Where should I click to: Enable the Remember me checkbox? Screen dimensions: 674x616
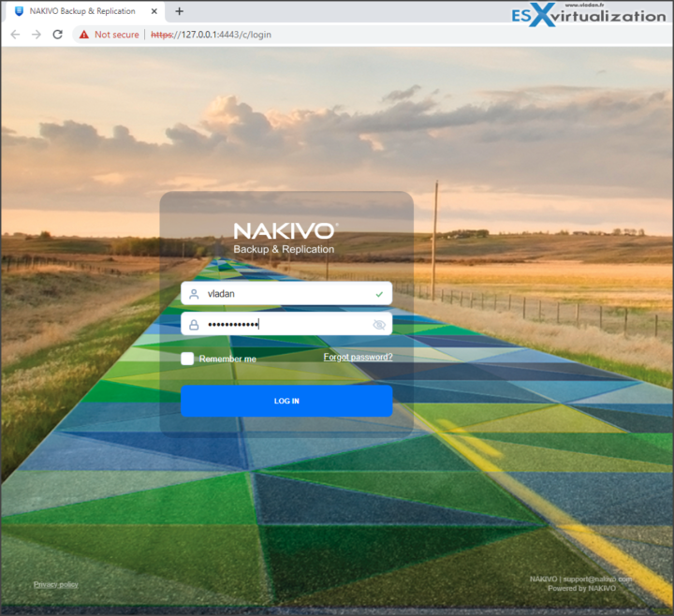click(x=187, y=359)
